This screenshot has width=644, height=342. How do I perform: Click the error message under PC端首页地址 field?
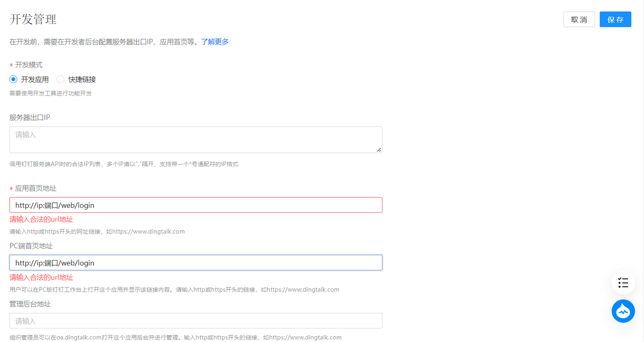(41, 277)
